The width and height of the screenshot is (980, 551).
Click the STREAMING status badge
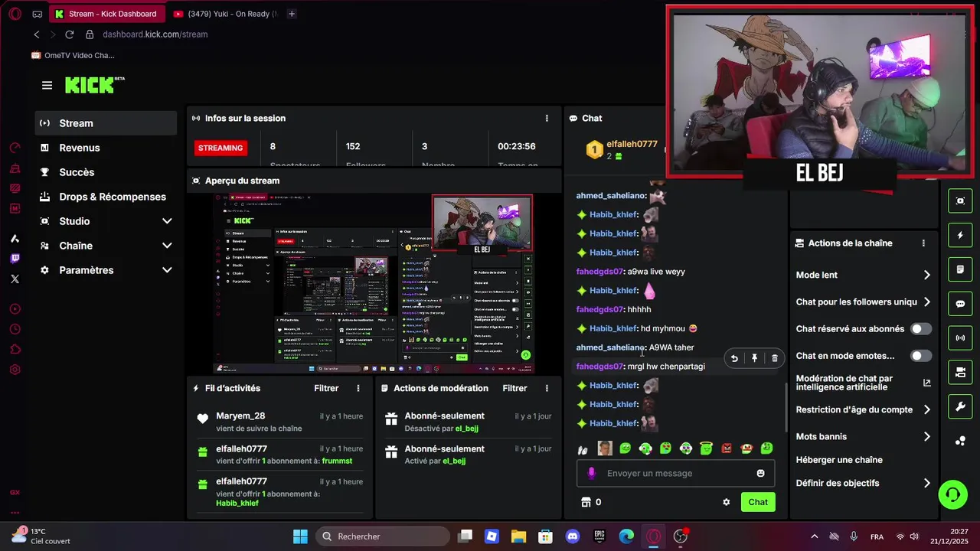point(220,148)
